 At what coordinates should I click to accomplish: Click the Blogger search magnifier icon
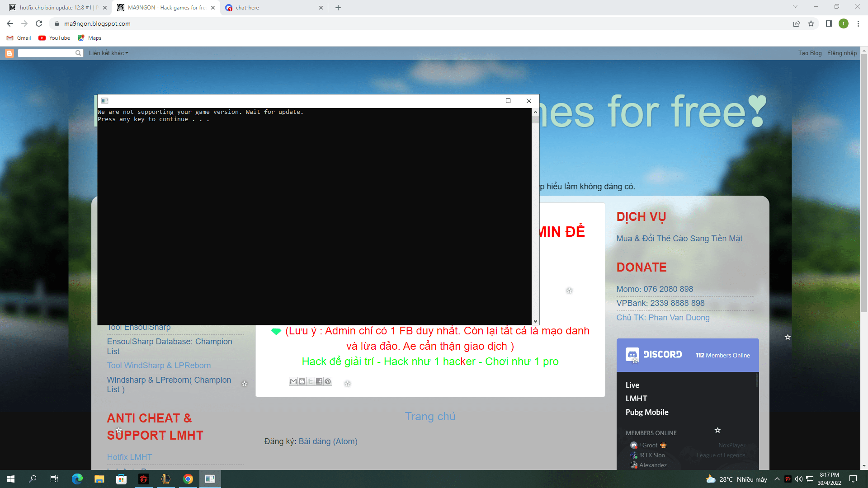78,53
